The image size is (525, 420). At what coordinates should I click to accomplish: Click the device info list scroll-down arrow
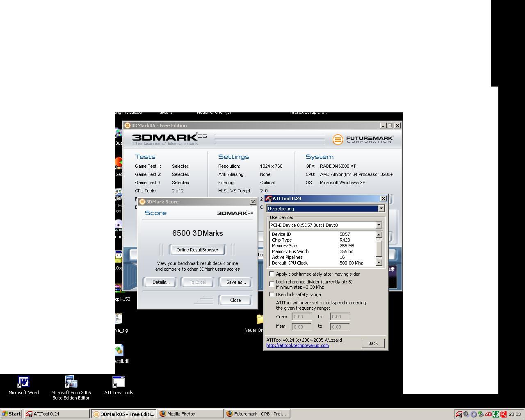[379, 262]
